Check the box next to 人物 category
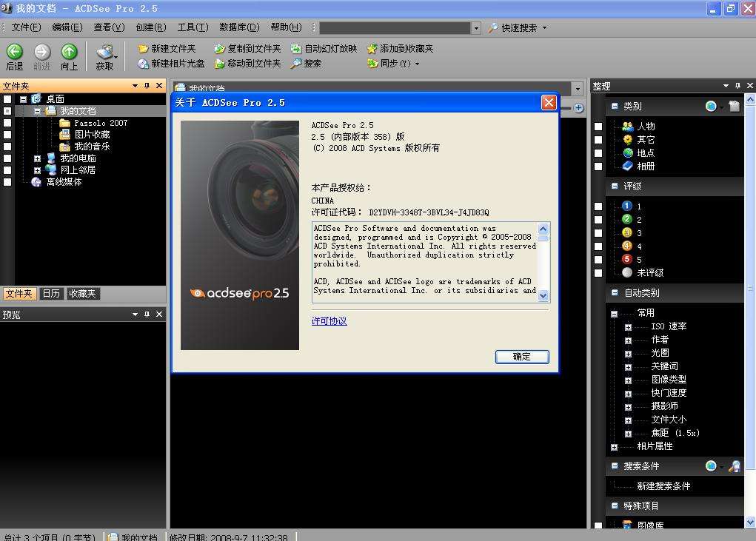The height and width of the screenshot is (541, 756). [598, 127]
